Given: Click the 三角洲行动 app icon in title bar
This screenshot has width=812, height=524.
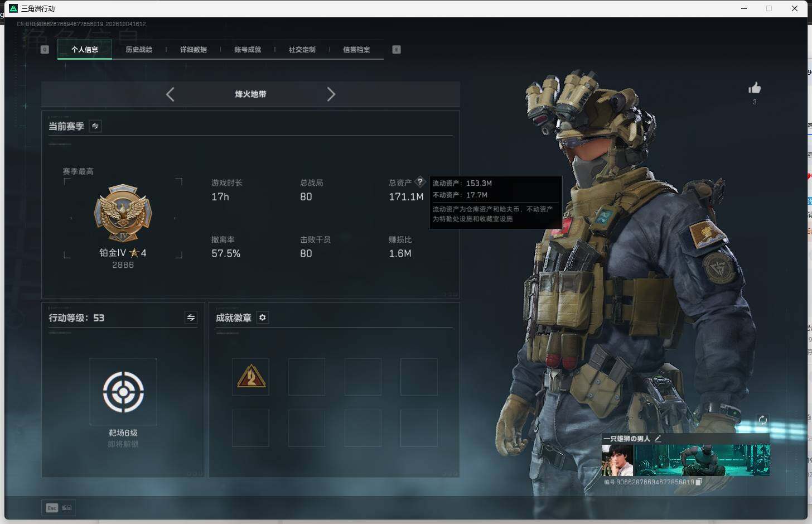Looking at the screenshot, I should 13,8.
